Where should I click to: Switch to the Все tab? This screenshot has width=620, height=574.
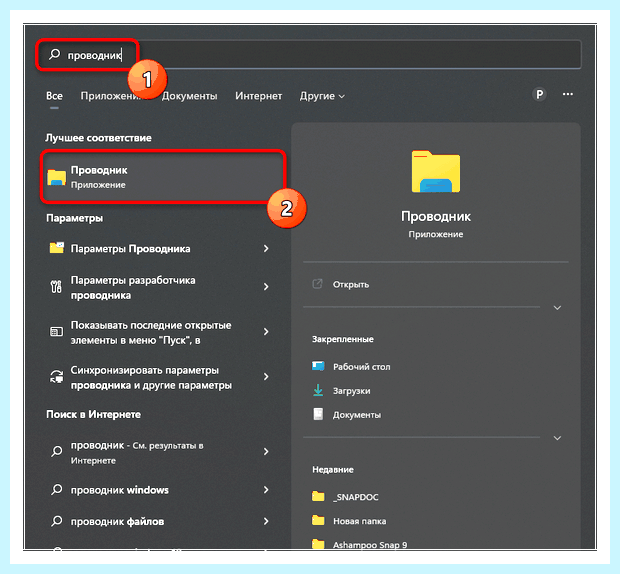[54, 96]
